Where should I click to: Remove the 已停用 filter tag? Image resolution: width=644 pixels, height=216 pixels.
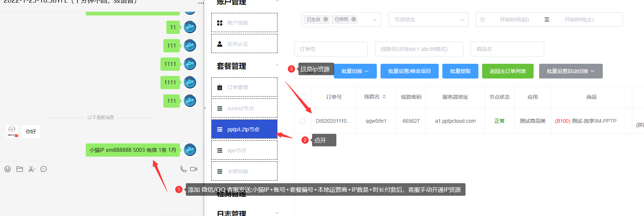click(x=354, y=20)
